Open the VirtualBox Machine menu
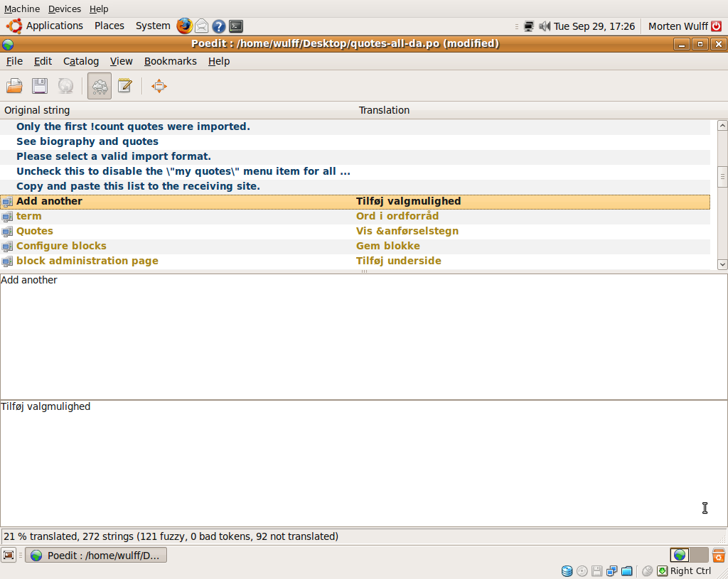The height and width of the screenshot is (579, 728). tap(22, 9)
